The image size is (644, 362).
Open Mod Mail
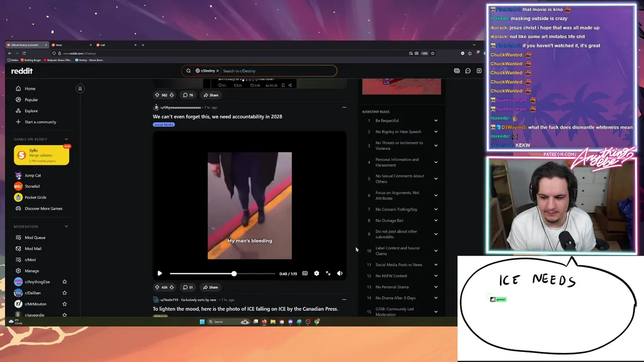(x=33, y=248)
